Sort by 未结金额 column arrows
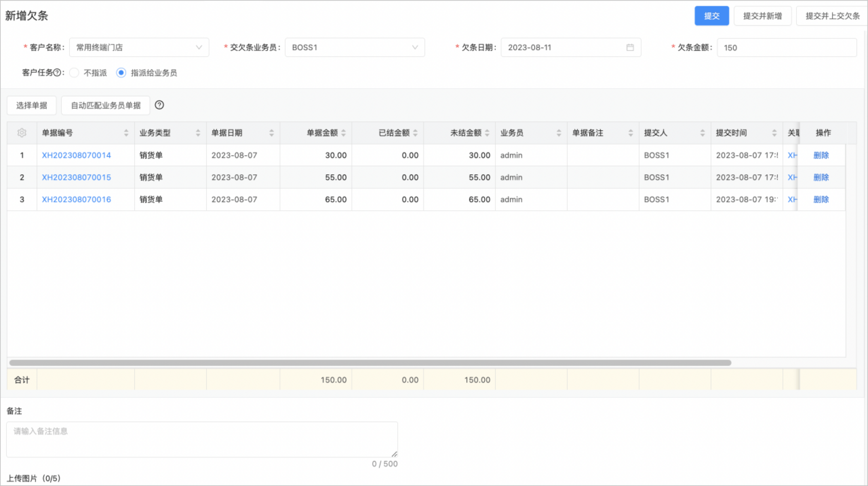The image size is (868, 486). pos(487,133)
